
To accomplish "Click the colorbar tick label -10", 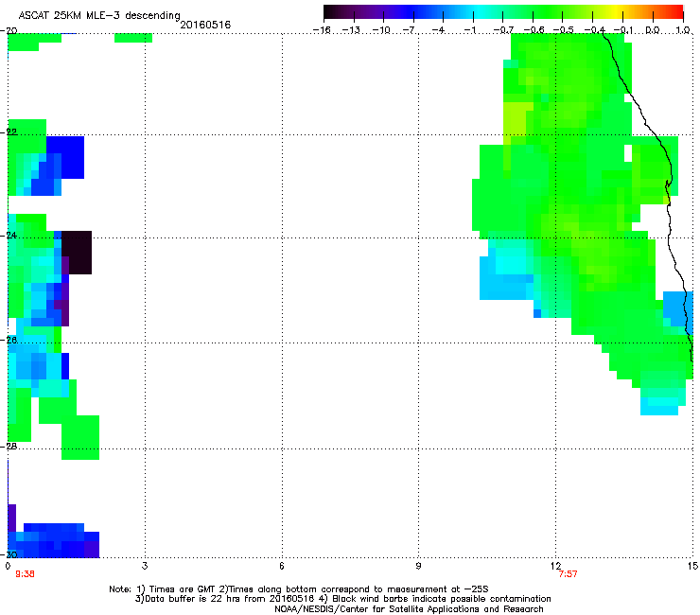I will click(x=381, y=30).
